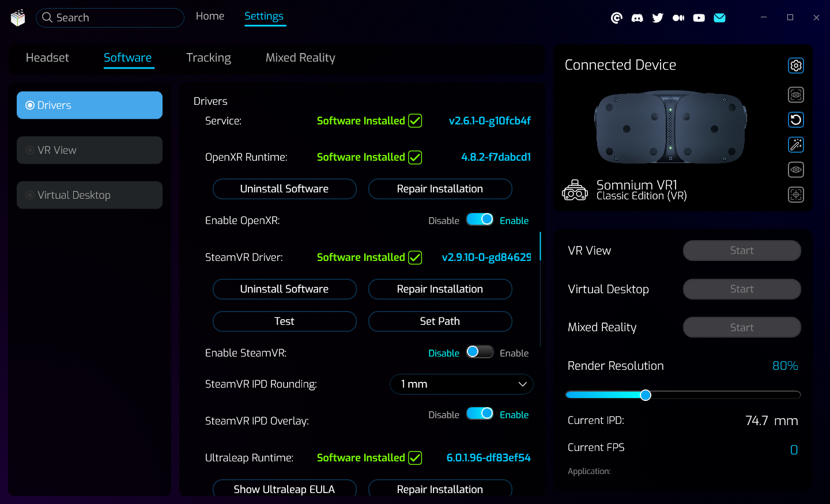830x504 pixels.
Task: Click the Render Resolution slider handle
Action: 646,395
